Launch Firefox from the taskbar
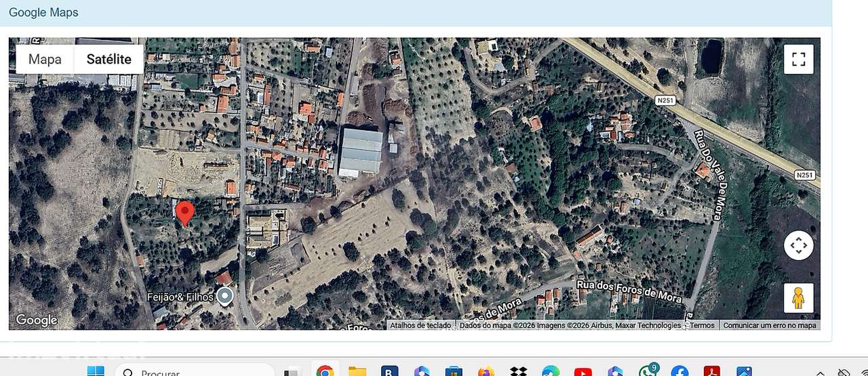The width and height of the screenshot is (868, 376). [486, 371]
